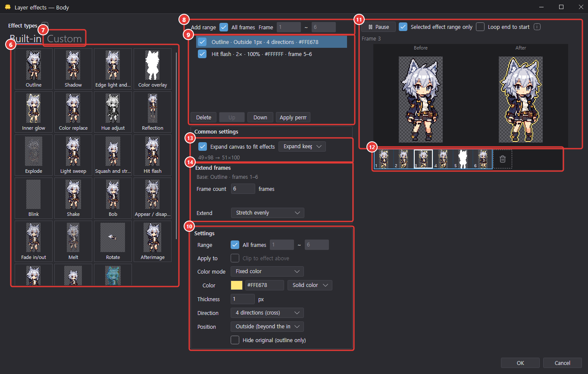Select the Reflection effect tile
The height and width of the screenshot is (374, 588).
coord(153,112)
